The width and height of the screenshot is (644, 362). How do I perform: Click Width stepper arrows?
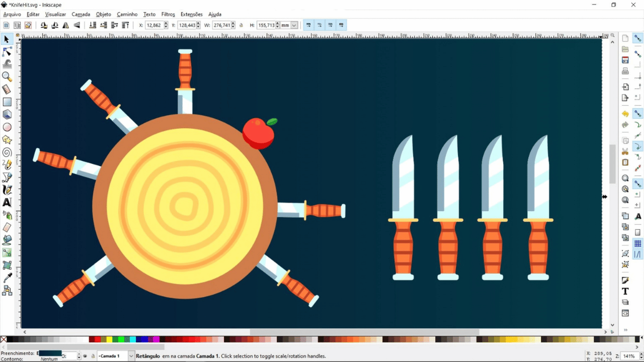(233, 25)
